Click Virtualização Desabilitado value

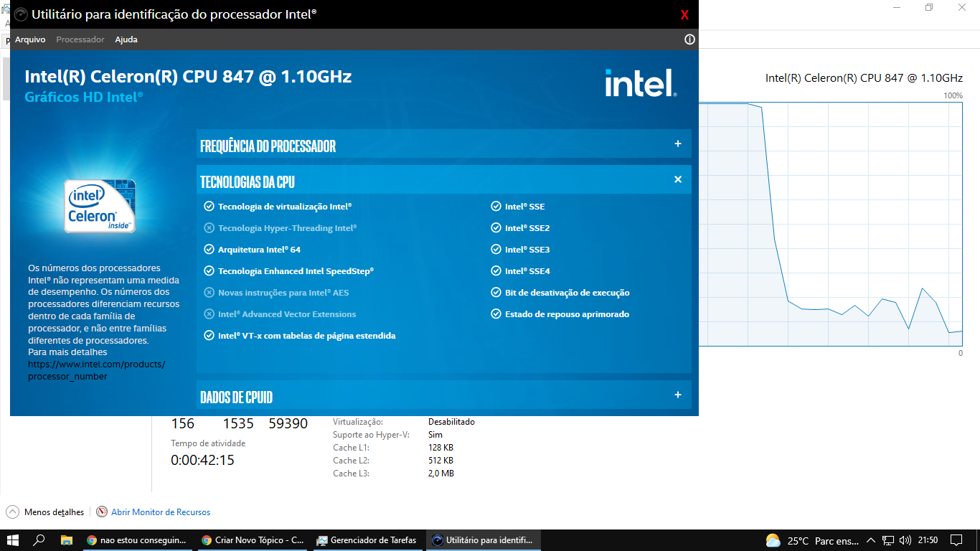(451, 422)
